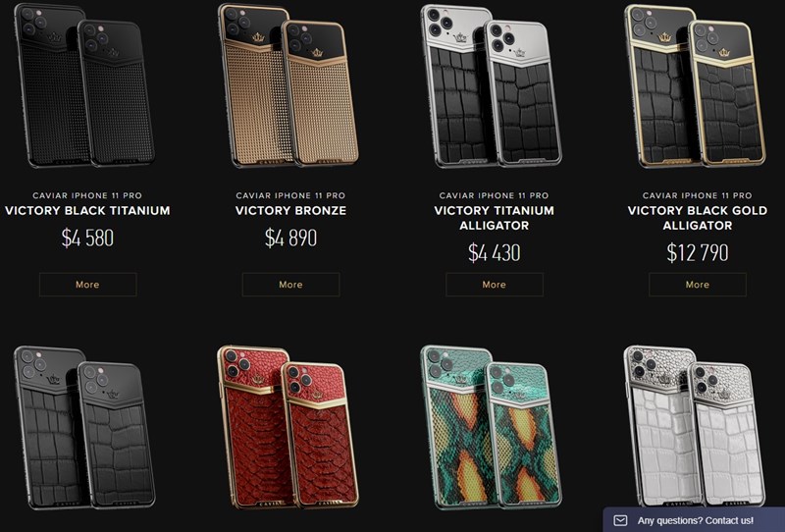785x532 pixels.
Task: Open More for Victory Black Titanium
Action: coord(87,285)
